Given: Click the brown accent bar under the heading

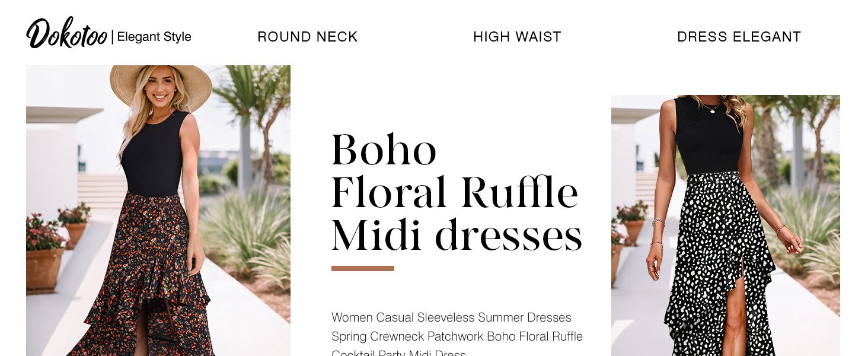Looking at the screenshot, I should point(362,268).
